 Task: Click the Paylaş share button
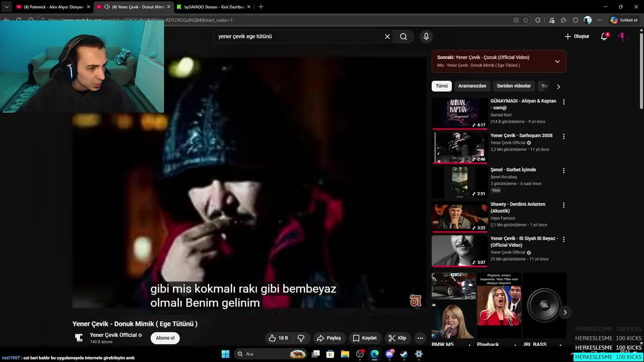coord(329,338)
